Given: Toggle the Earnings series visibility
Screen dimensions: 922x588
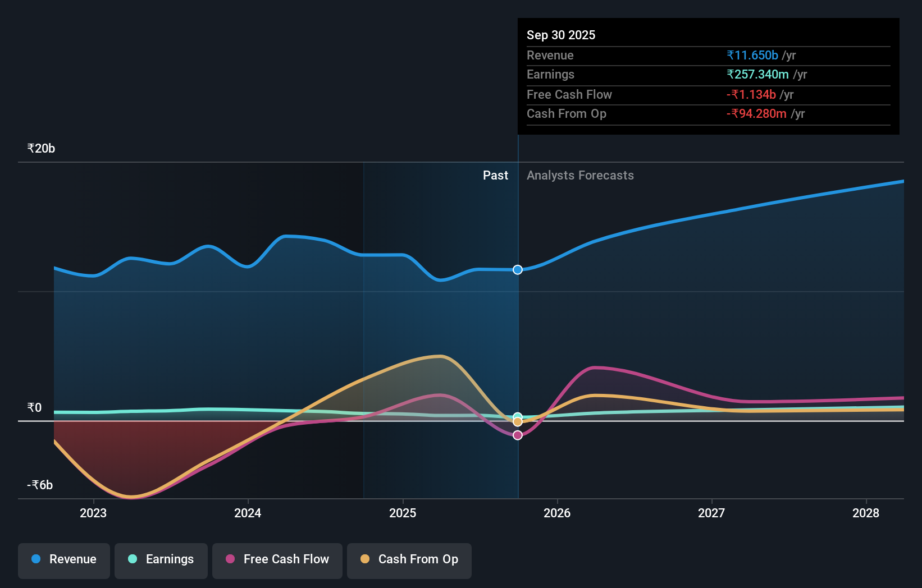Looking at the screenshot, I should click(161, 559).
